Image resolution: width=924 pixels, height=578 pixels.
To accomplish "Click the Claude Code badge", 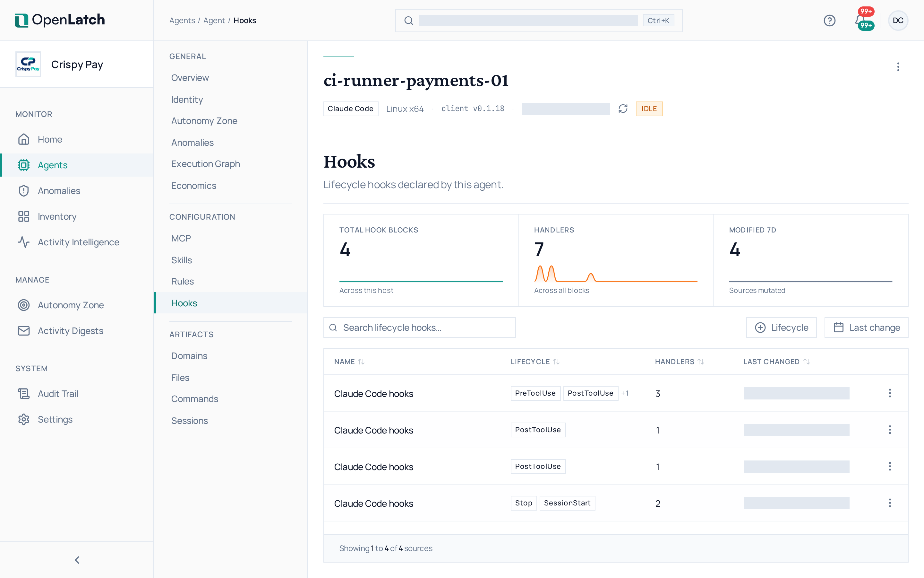I will coord(350,109).
